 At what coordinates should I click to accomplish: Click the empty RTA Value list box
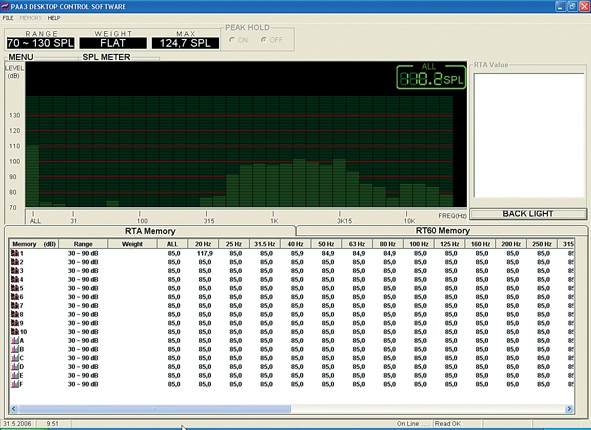529,135
